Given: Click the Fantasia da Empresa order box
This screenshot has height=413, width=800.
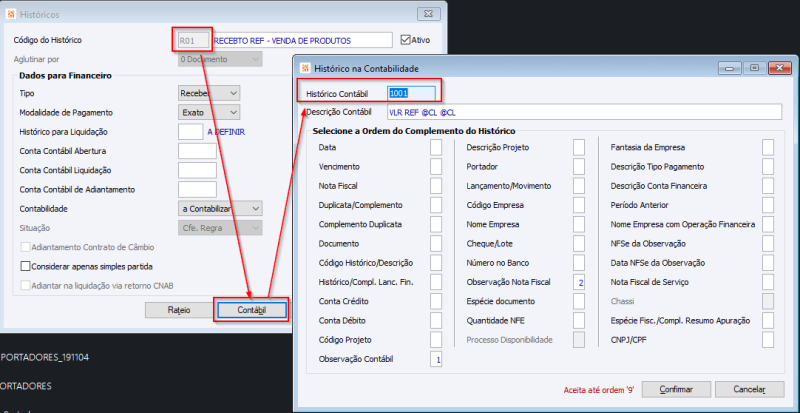Looking at the screenshot, I should click(x=768, y=147).
